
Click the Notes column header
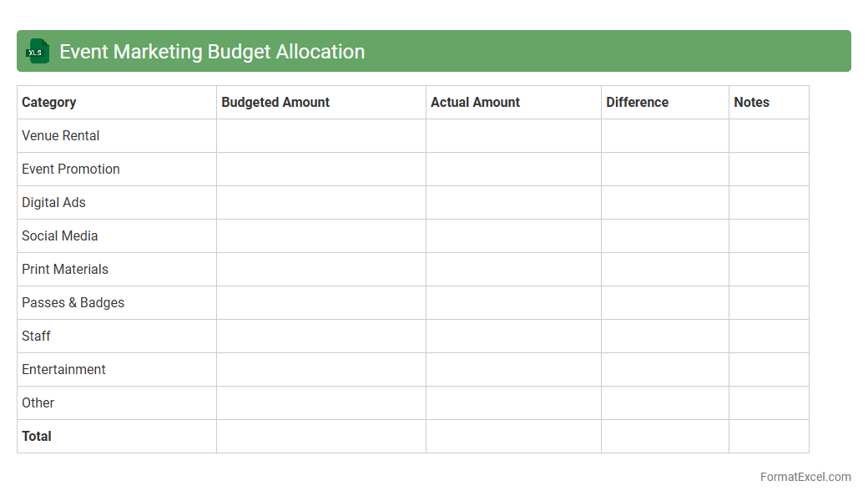coord(751,103)
